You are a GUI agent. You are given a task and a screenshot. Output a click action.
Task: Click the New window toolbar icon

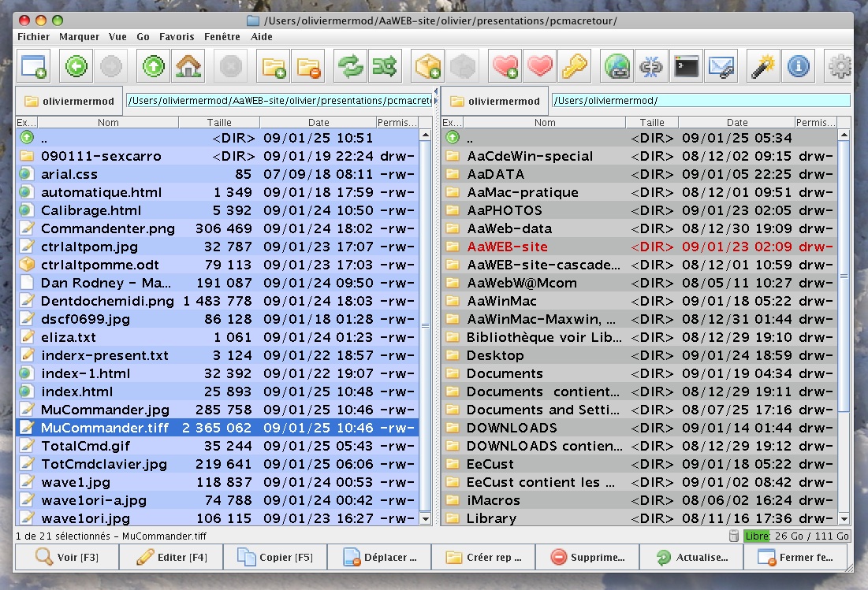coord(35,67)
